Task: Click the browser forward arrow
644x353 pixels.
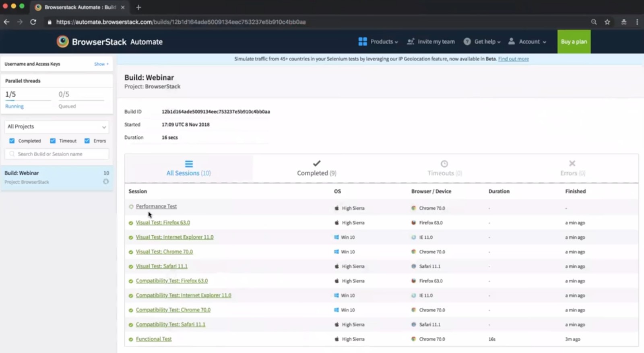Action: [x=20, y=22]
